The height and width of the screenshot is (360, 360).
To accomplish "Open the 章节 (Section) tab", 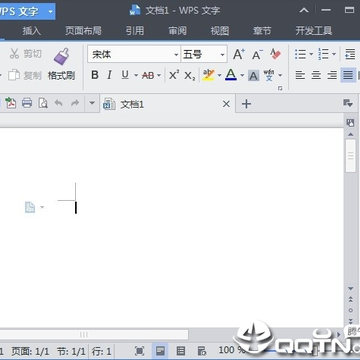I will (262, 31).
